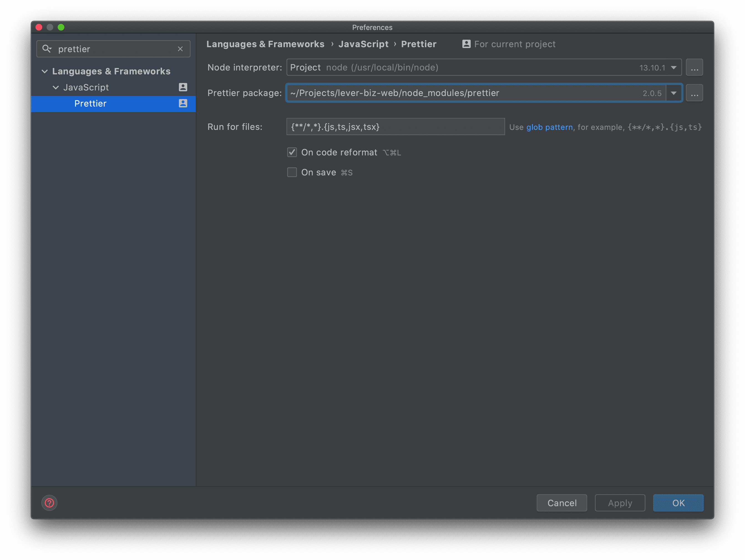Click project icon beside JavaScript tree item
This screenshot has width=745, height=560.
click(x=183, y=87)
